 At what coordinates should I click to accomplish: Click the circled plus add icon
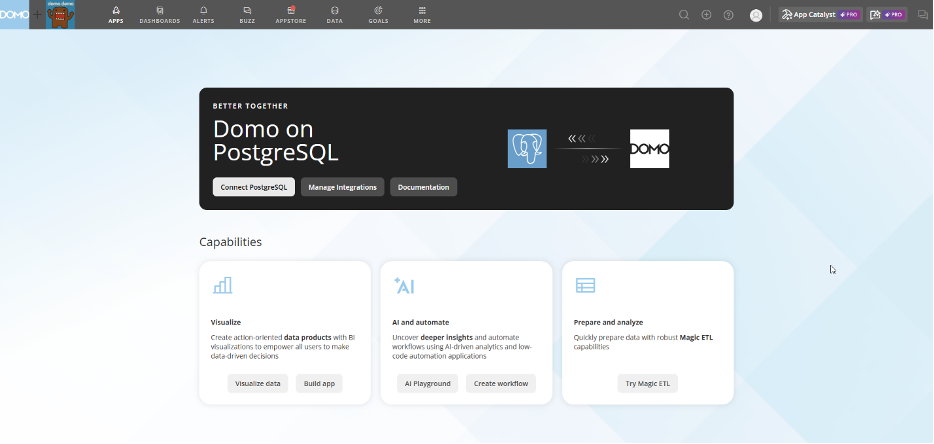[x=706, y=15]
